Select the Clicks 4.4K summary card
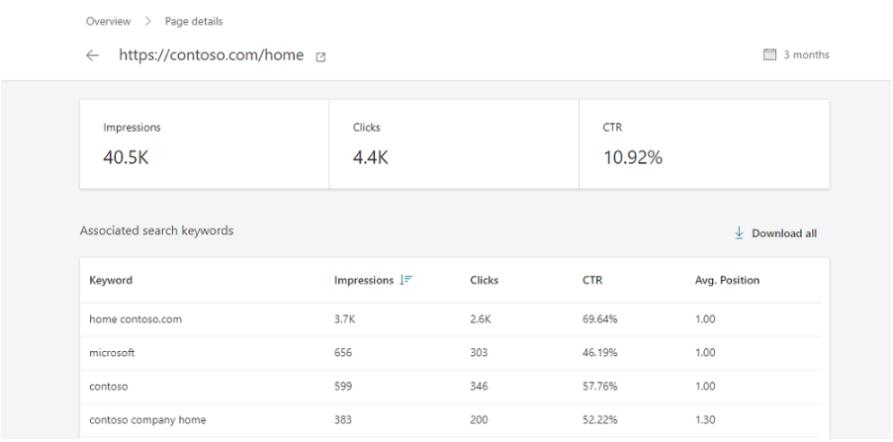 pyautogui.click(x=454, y=144)
